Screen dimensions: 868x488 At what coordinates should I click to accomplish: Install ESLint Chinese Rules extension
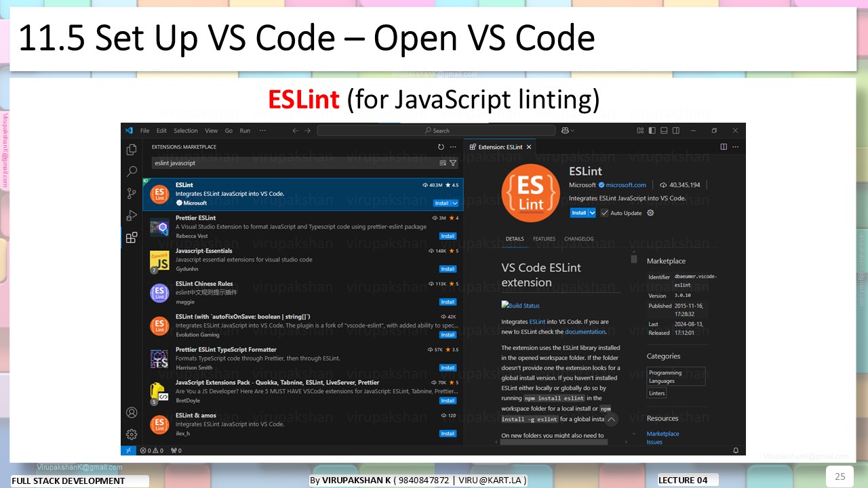448,302
